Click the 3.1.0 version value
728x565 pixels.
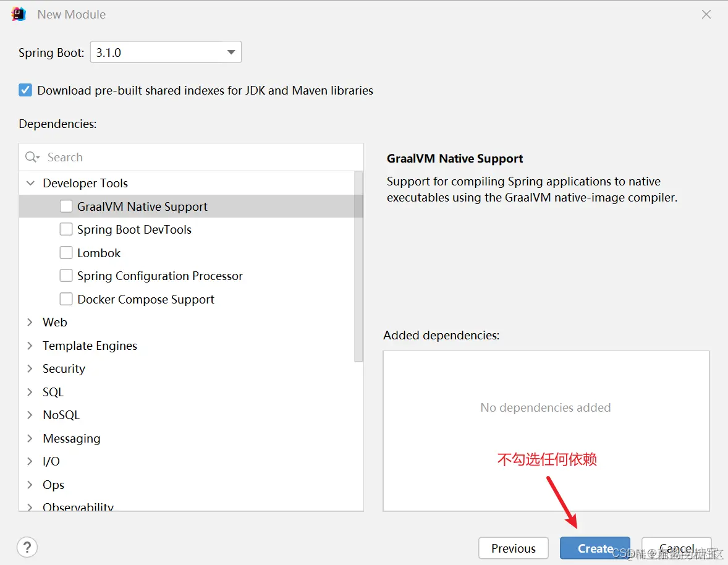click(x=108, y=53)
